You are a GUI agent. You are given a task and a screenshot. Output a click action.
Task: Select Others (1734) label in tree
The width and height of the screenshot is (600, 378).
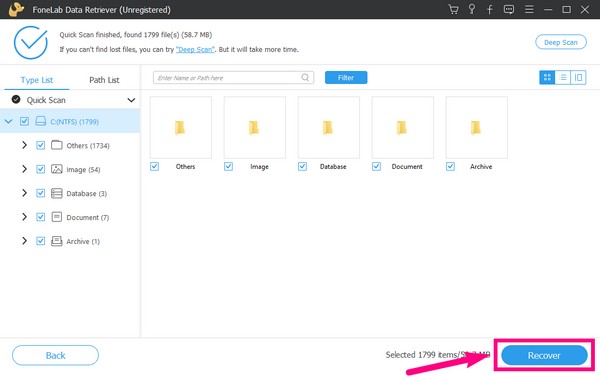tap(88, 146)
